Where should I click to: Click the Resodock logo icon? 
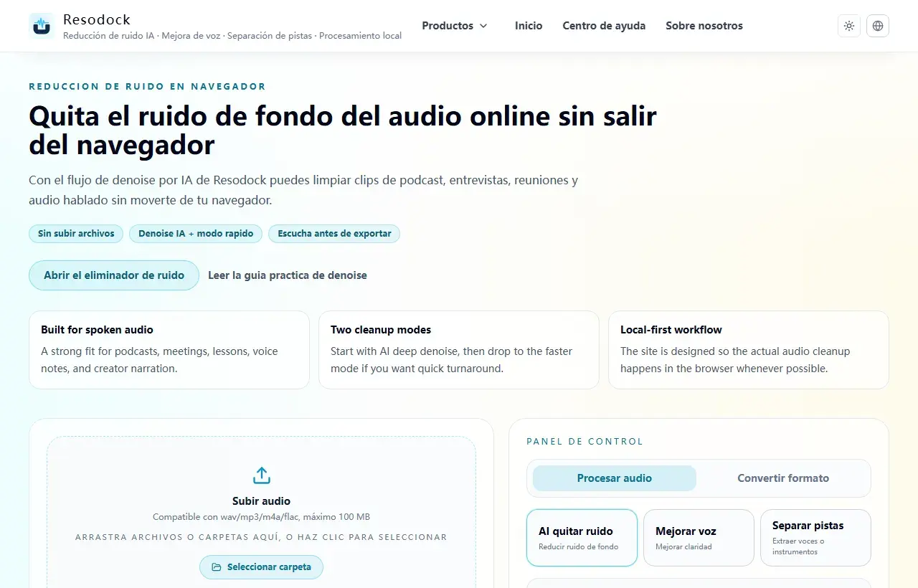click(42, 26)
